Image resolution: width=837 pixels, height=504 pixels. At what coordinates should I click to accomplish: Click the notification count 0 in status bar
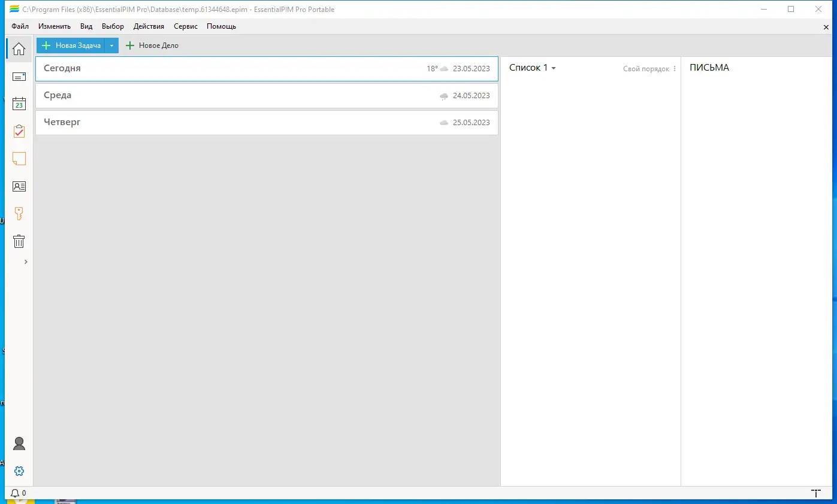(24, 493)
